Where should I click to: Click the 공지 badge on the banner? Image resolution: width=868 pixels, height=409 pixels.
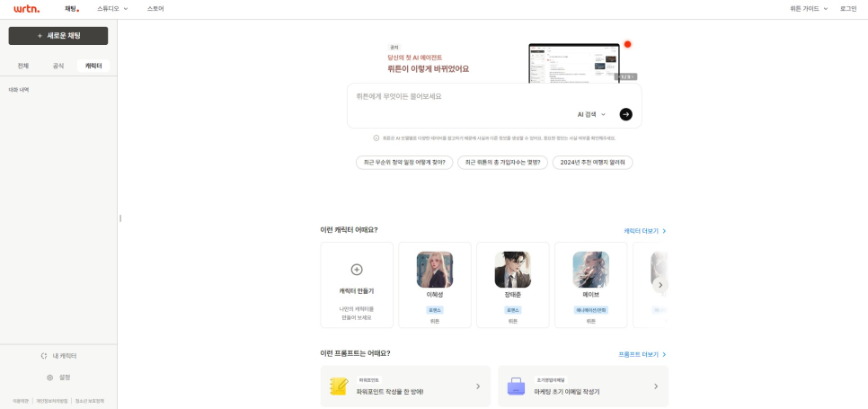[x=394, y=48]
